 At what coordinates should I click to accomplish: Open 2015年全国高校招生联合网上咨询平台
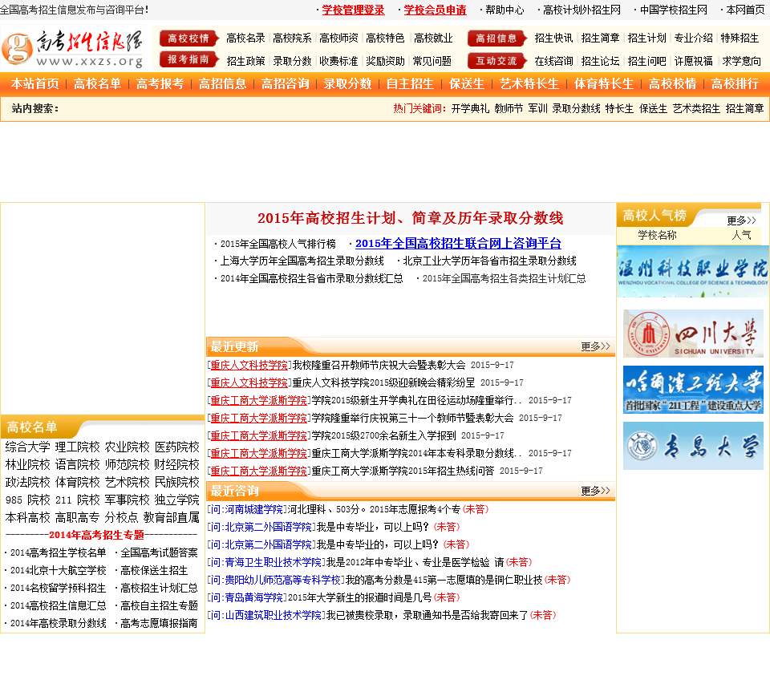(x=458, y=244)
